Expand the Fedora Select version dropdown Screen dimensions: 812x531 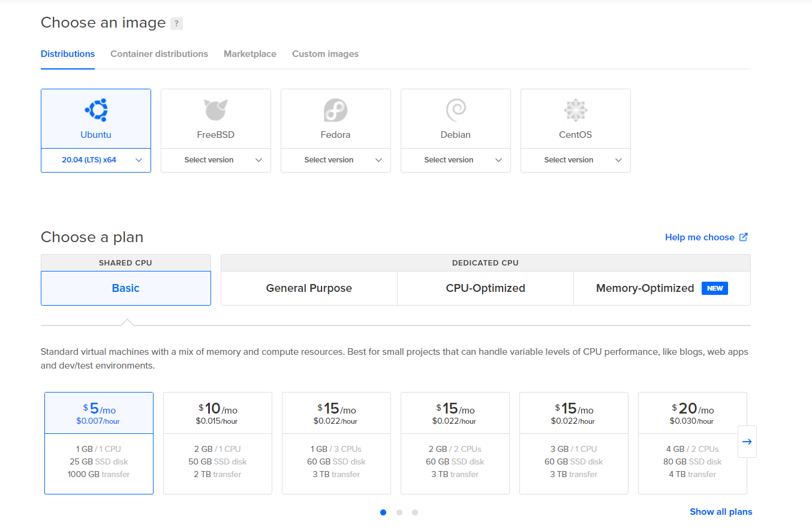(x=336, y=160)
